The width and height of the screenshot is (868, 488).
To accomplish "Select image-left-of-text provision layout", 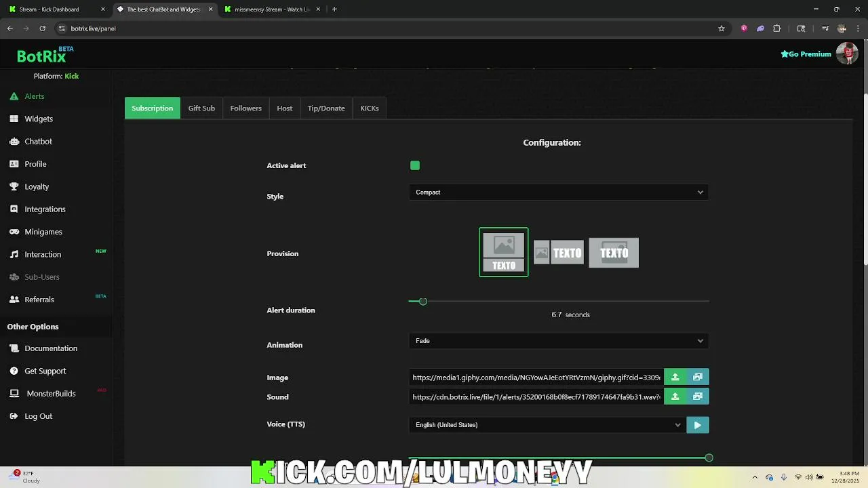I will 559,253.
